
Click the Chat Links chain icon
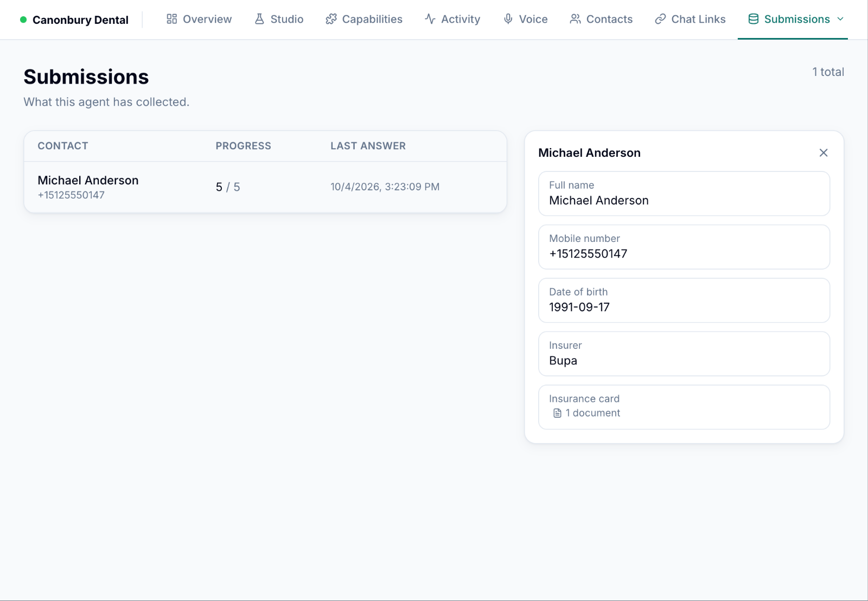(660, 19)
